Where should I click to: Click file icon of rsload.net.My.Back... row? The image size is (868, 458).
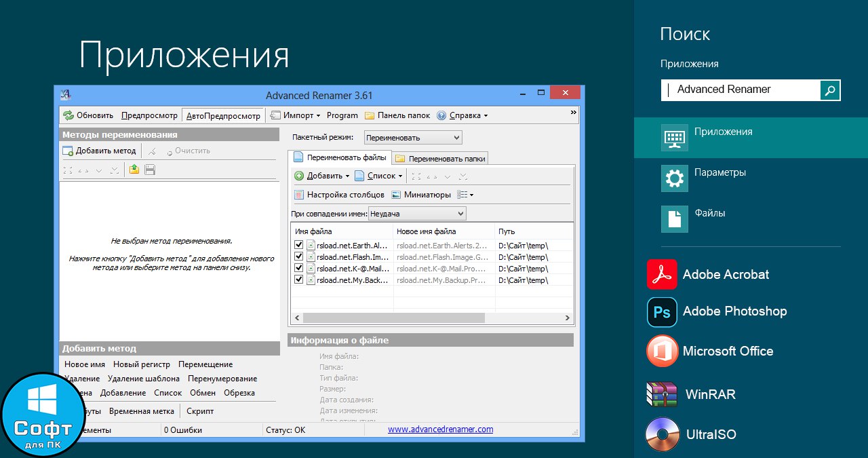pyautogui.click(x=311, y=280)
